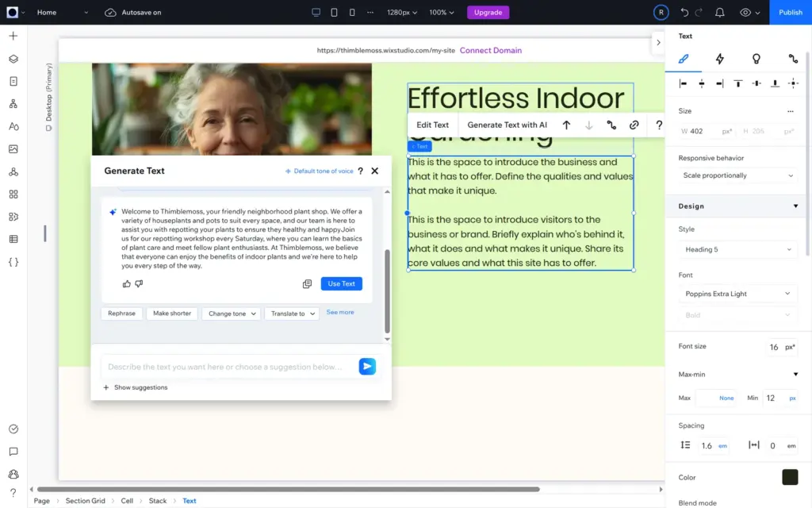The width and height of the screenshot is (812, 508).
Task: Open the Layers panel icon
Action: 13,59
